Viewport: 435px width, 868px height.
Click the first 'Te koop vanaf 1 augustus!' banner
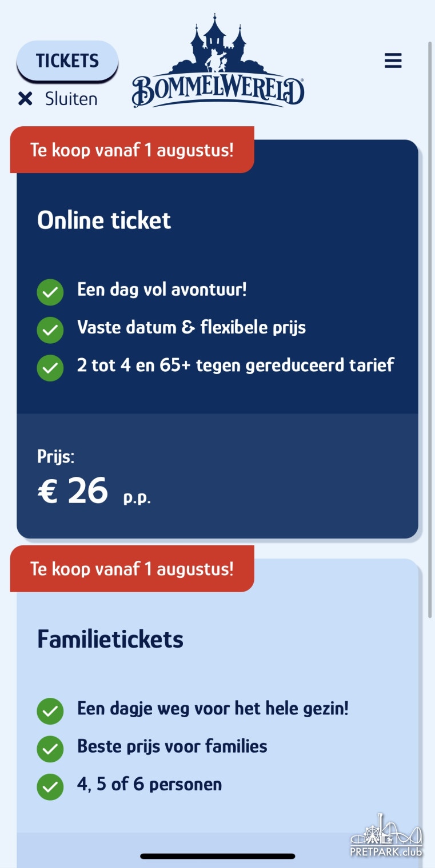(132, 150)
